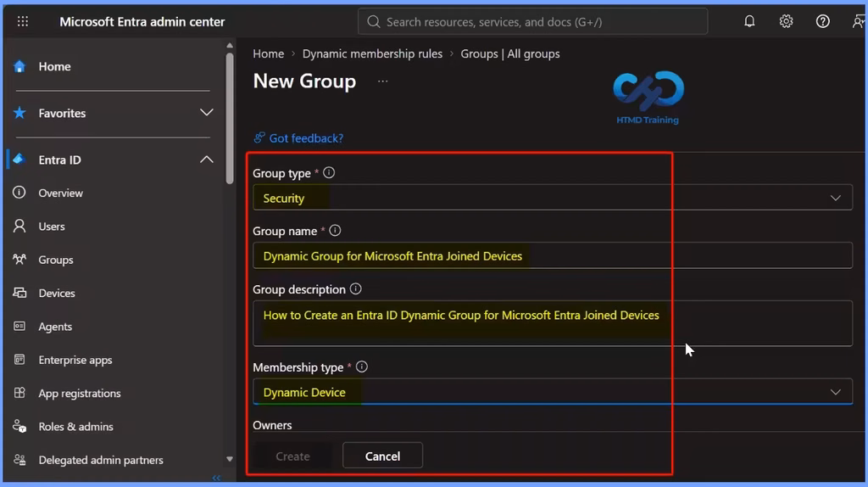The width and height of the screenshot is (868, 487).
Task: Click the Users person icon
Action: click(19, 226)
